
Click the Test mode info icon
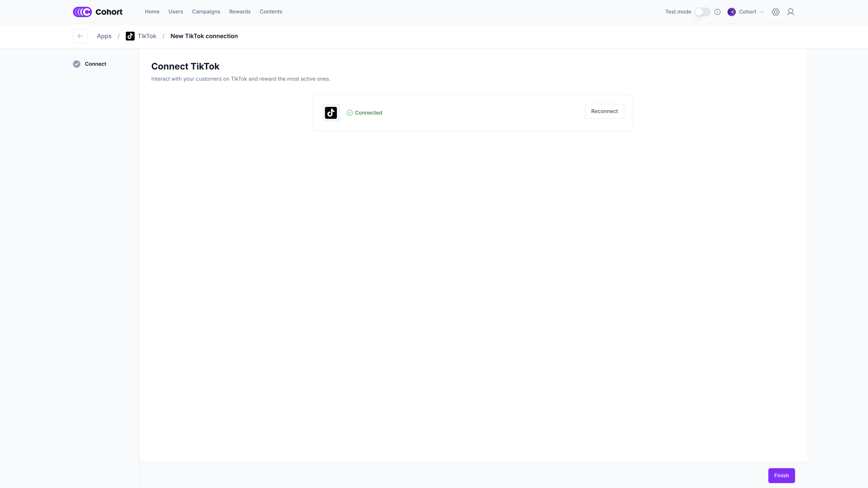pyautogui.click(x=717, y=12)
